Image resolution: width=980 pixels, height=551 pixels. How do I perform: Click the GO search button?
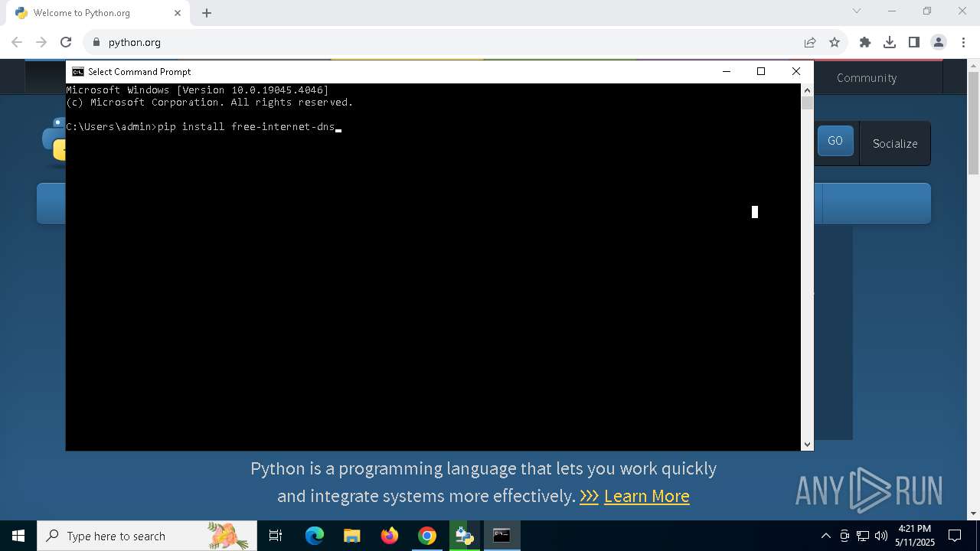click(835, 141)
